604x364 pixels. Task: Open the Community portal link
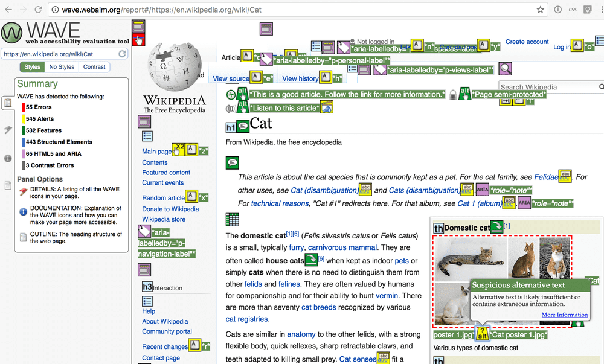point(167,331)
